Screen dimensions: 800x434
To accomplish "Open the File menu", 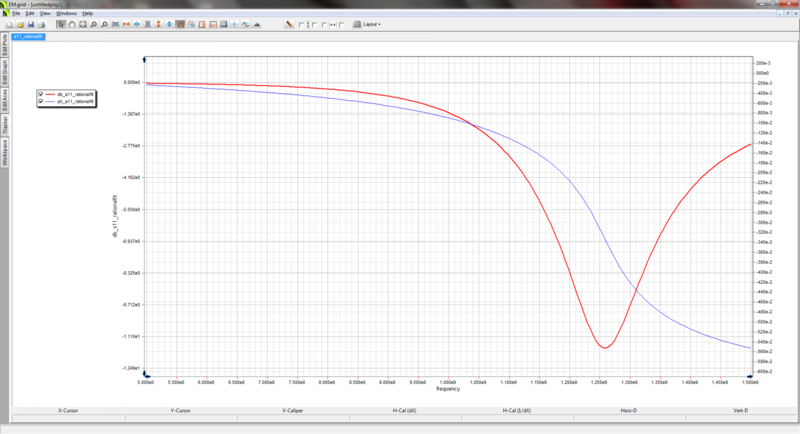I will point(15,13).
